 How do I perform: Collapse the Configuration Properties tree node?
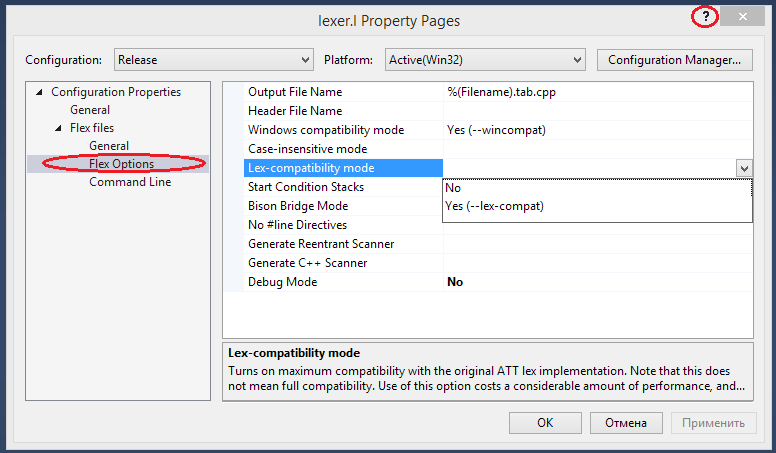coord(40,92)
